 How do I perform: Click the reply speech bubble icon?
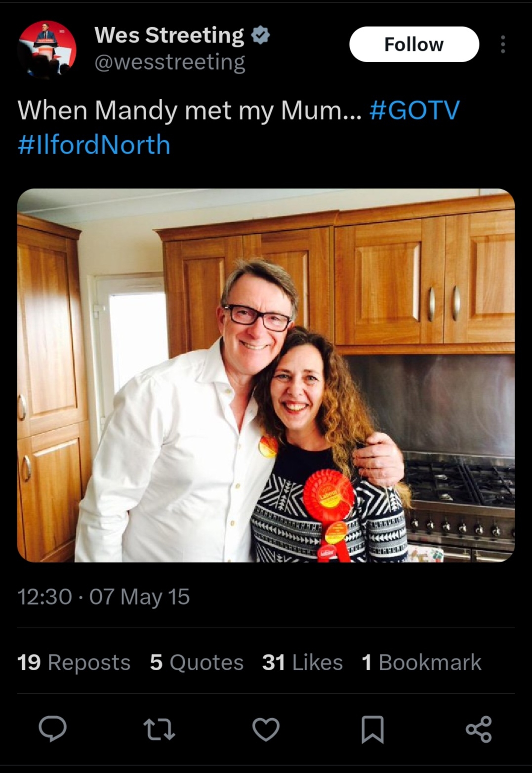click(52, 729)
